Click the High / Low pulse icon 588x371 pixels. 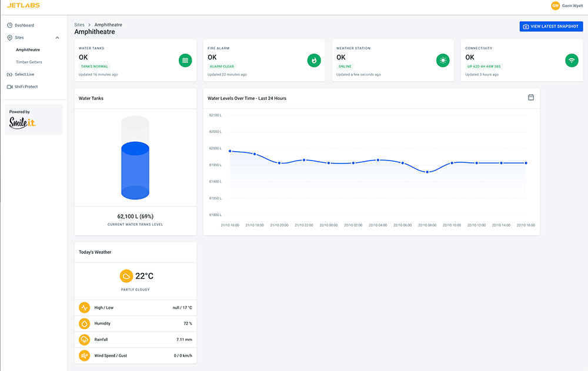coord(84,308)
